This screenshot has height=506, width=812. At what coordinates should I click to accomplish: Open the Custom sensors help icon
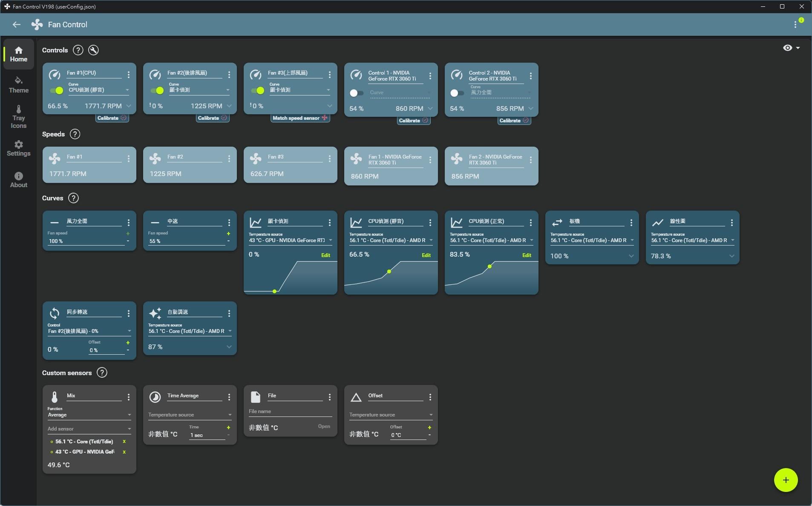point(102,373)
